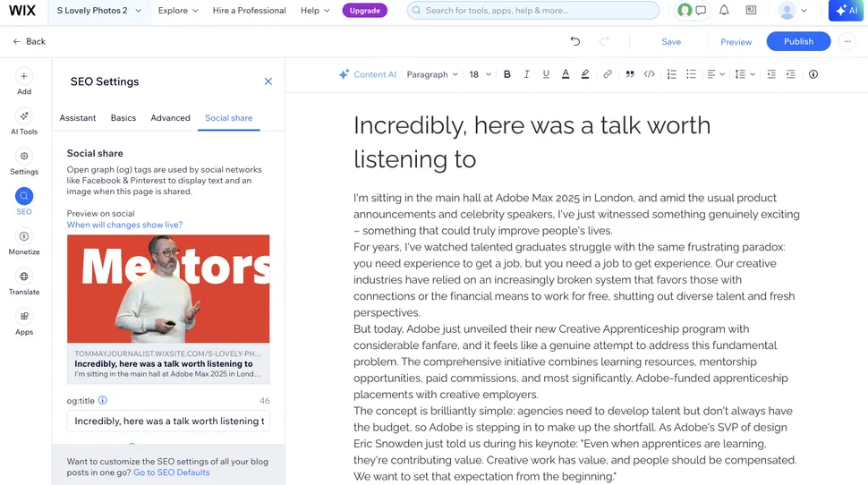Create a numbered list
This screenshot has width=868, height=485.
tap(671, 74)
